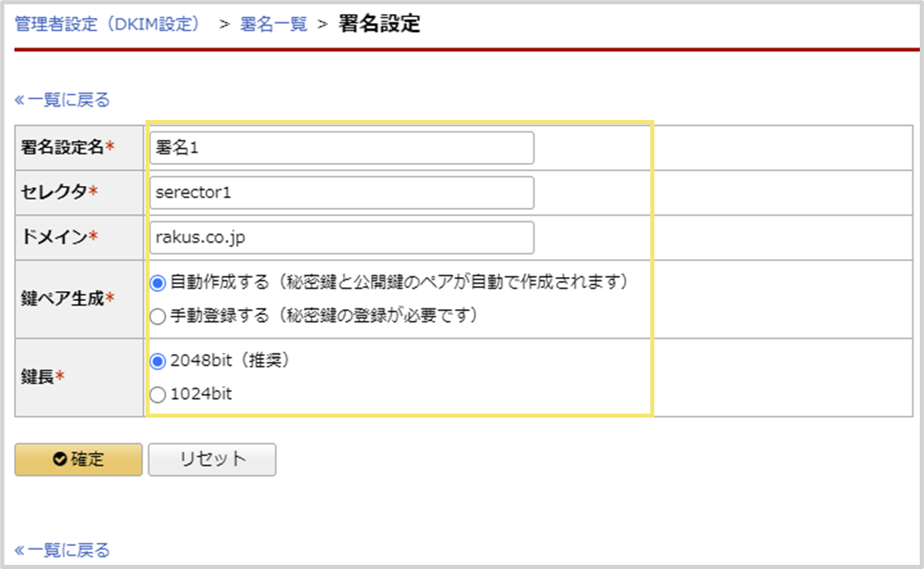The width and height of the screenshot is (924, 569).
Task: Click the checkmark icon on 確定 button
Action: 57,460
